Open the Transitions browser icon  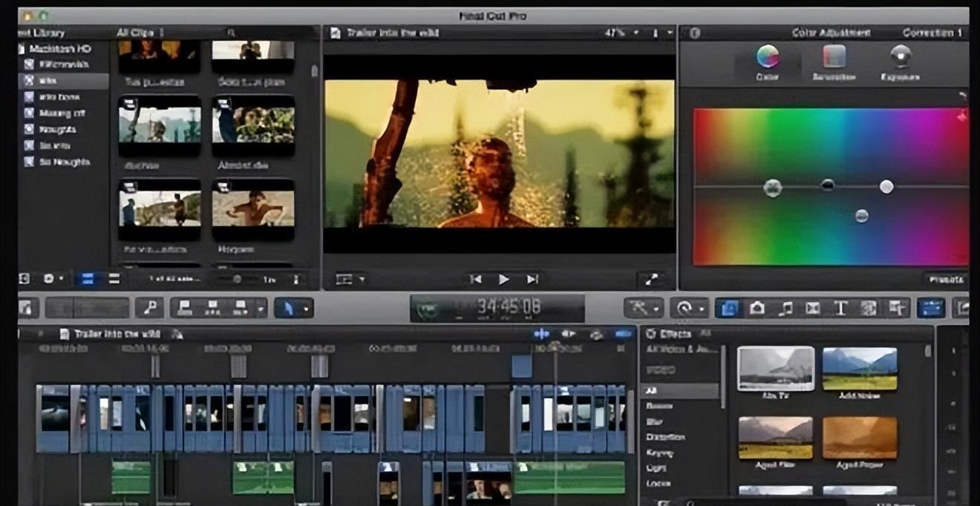click(813, 308)
